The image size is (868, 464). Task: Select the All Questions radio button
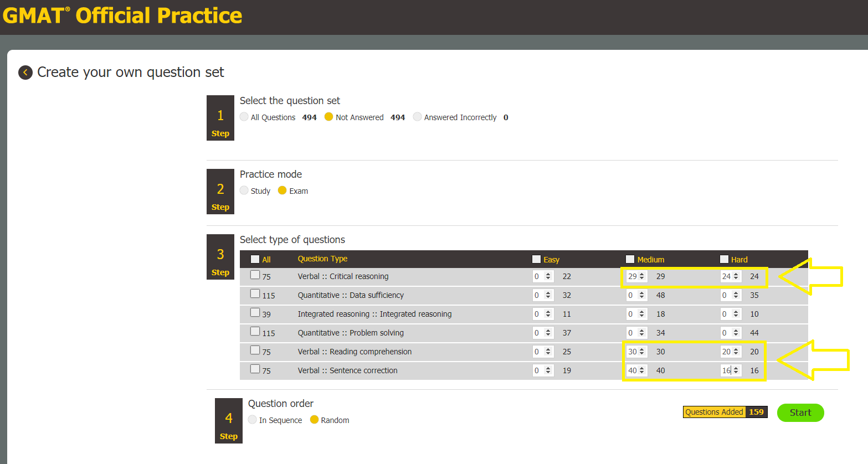click(244, 117)
